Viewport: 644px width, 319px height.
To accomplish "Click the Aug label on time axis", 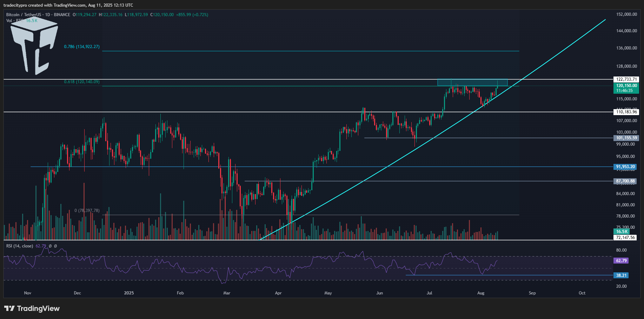I will (x=481, y=293).
